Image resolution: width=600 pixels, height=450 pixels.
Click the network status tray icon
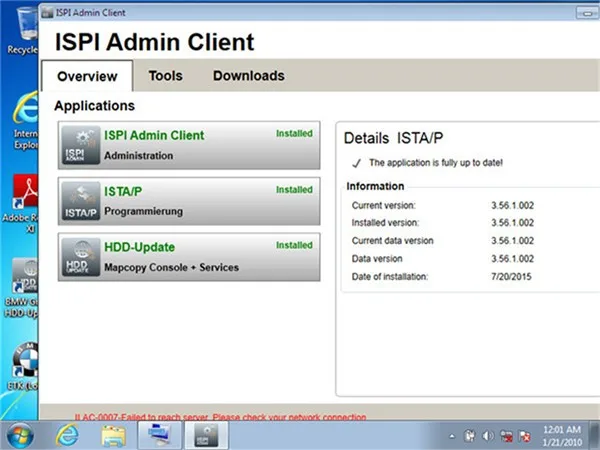coord(507,436)
